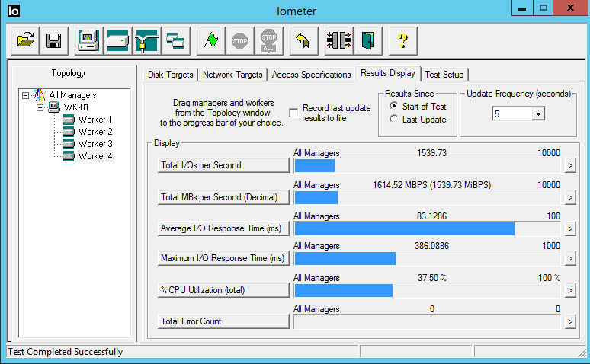The height and width of the screenshot is (364, 590).
Task: Select Worker 4 label in Topology
Action: 95,155
